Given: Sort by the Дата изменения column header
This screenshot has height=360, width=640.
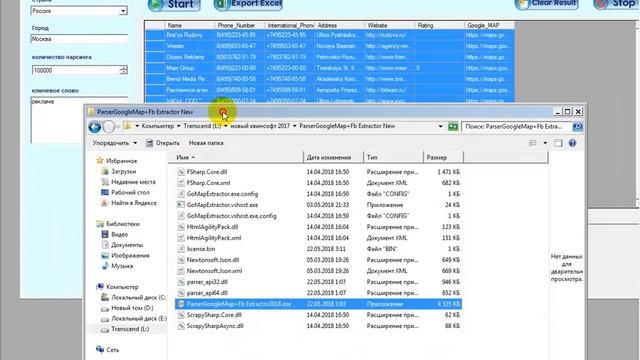Looking at the screenshot, I should tap(333, 158).
